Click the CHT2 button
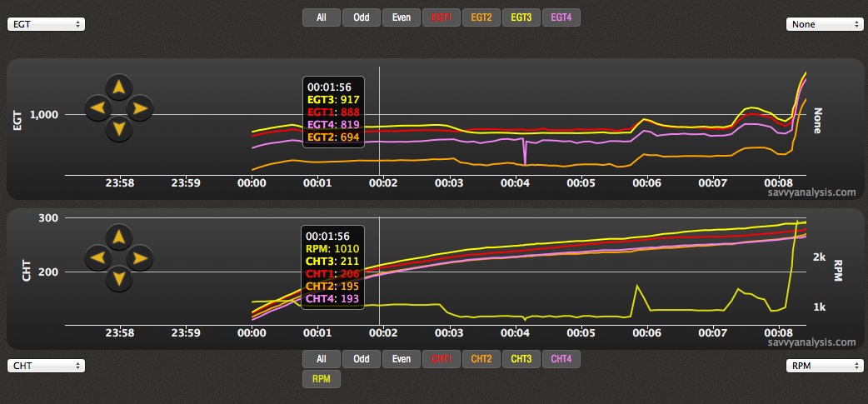The width and height of the screenshot is (868, 404). pos(481,359)
